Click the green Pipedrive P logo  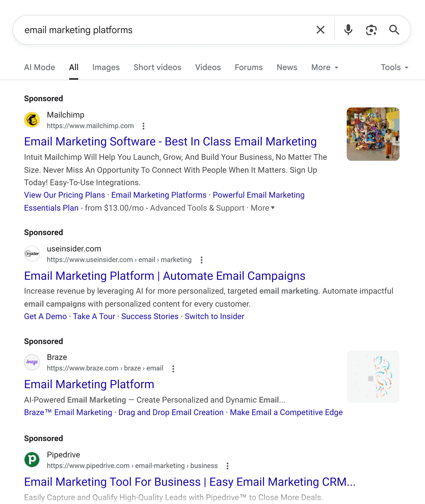[x=32, y=460]
